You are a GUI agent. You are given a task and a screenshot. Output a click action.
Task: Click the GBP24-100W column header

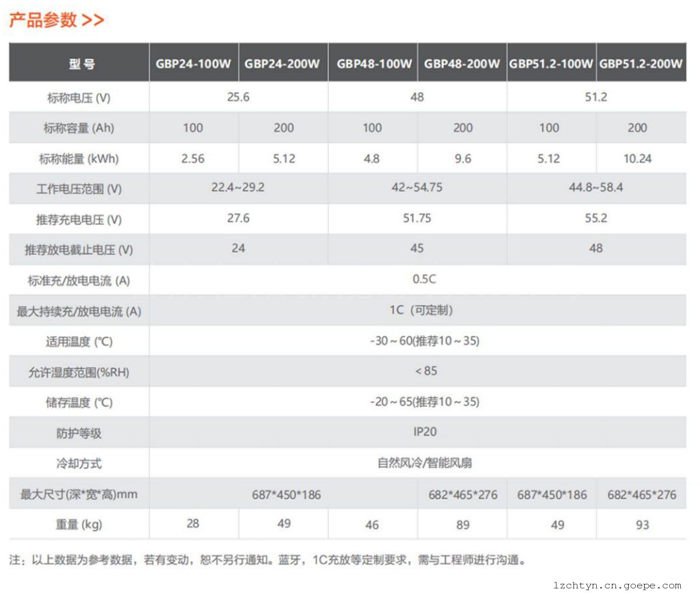pos(193,63)
